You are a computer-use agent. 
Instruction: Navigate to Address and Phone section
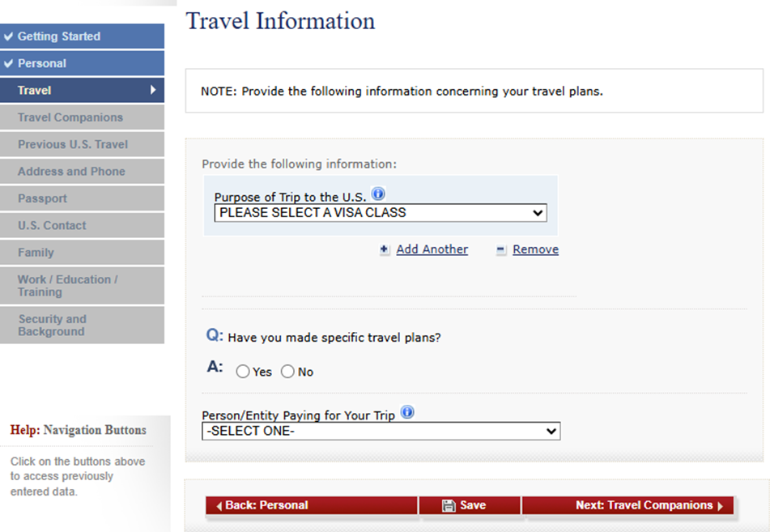coord(71,172)
